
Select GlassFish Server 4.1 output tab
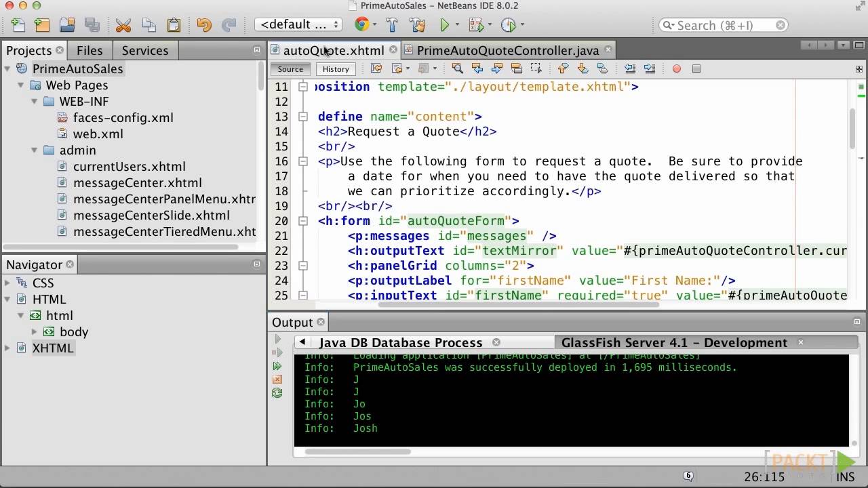click(674, 342)
